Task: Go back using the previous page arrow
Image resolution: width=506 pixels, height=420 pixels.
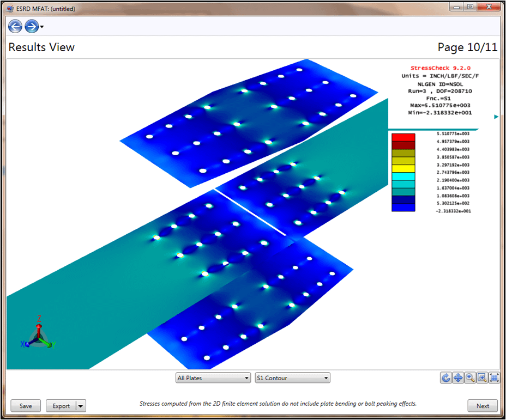Action: 15,26
